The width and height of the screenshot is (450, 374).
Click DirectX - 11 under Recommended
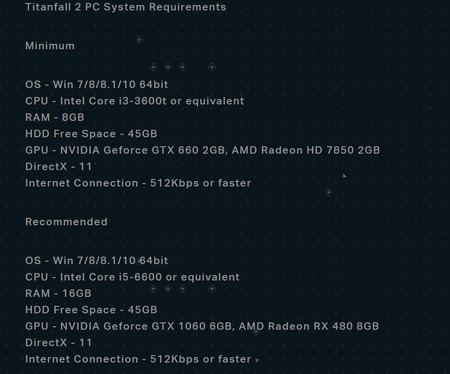tap(59, 342)
